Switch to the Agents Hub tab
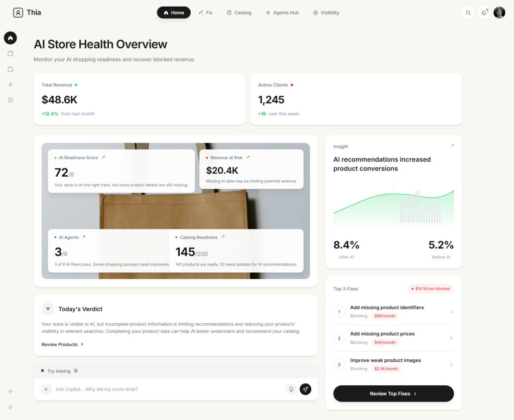Viewport: 514px width, 420px height. coord(282,13)
